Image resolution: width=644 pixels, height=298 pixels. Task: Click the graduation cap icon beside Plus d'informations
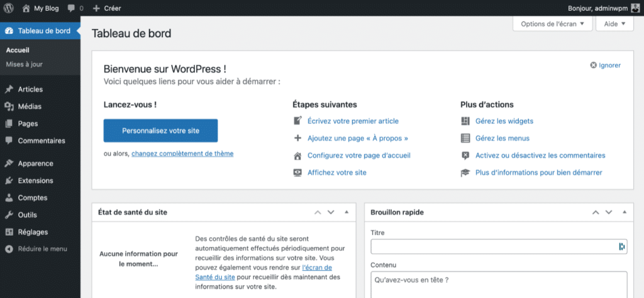point(465,173)
